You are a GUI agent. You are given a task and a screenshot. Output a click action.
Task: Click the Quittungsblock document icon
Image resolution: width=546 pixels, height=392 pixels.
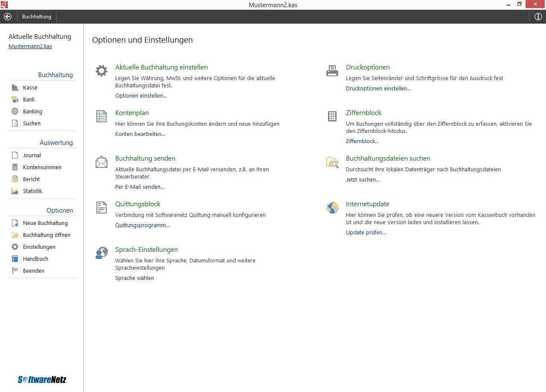click(102, 208)
